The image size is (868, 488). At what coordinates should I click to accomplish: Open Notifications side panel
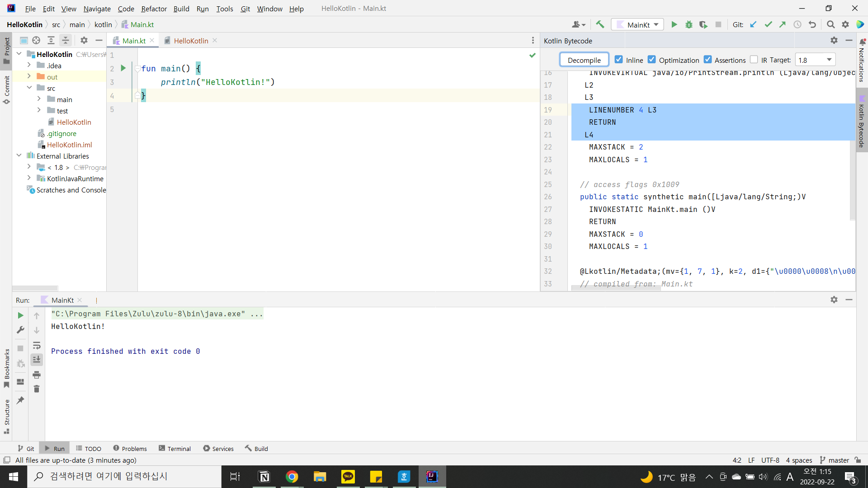coord(862,61)
